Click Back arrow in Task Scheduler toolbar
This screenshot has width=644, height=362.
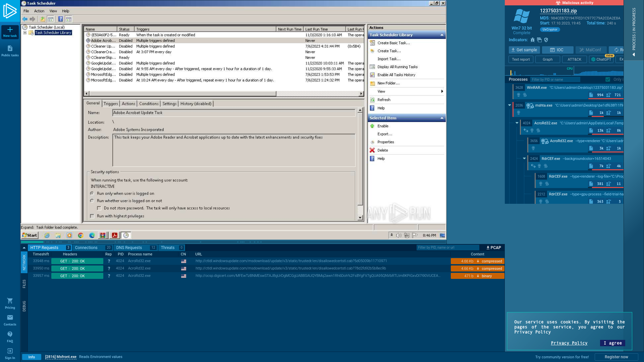coord(25,19)
